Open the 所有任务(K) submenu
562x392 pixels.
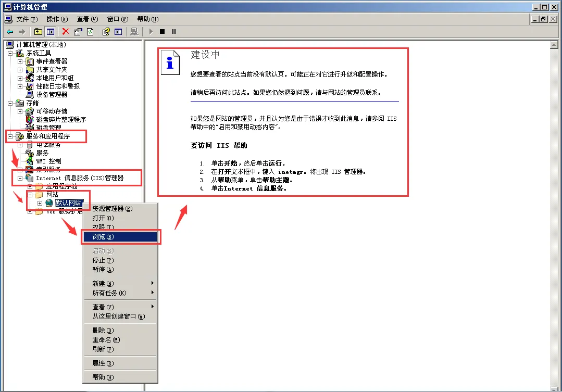[120, 293]
